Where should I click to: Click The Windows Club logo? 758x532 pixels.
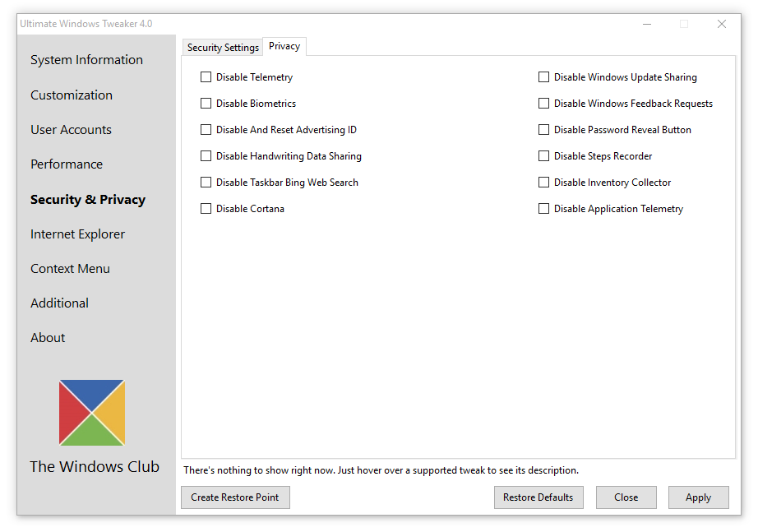coord(92,413)
